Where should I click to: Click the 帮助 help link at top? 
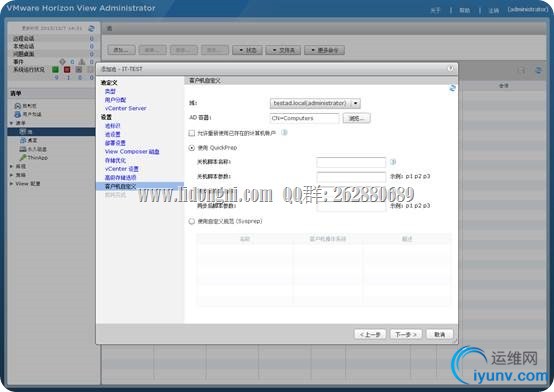pos(465,10)
